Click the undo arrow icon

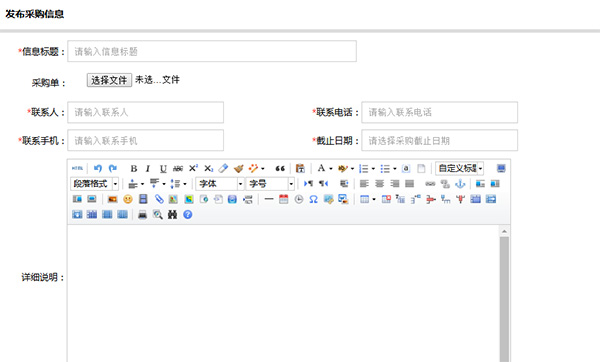pos(98,168)
